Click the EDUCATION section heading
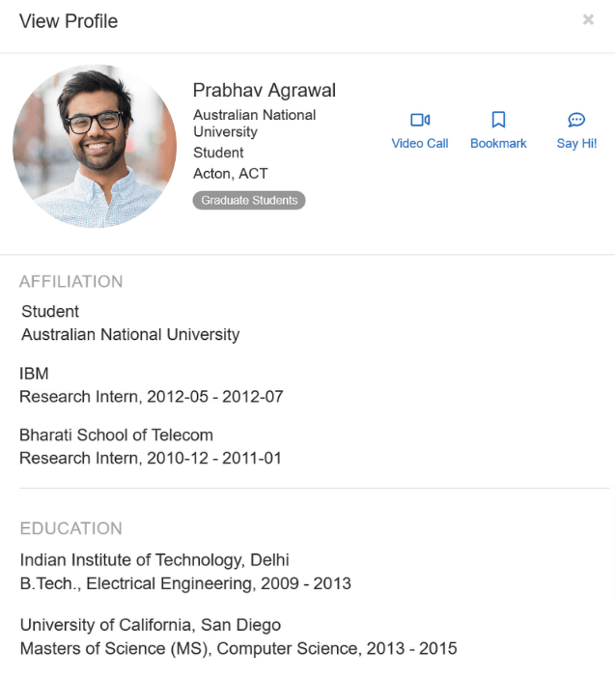The height and width of the screenshot is (676, 616). coord(71,528)
